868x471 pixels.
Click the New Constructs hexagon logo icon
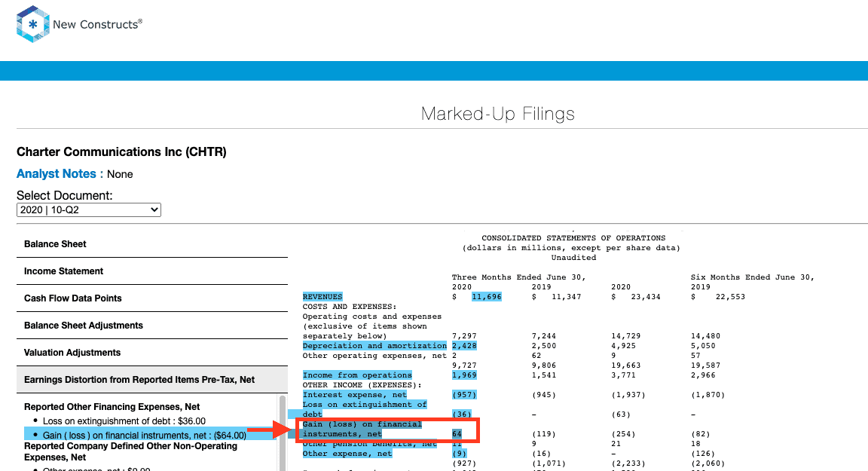pyautogui.click(x=33, y=24)
